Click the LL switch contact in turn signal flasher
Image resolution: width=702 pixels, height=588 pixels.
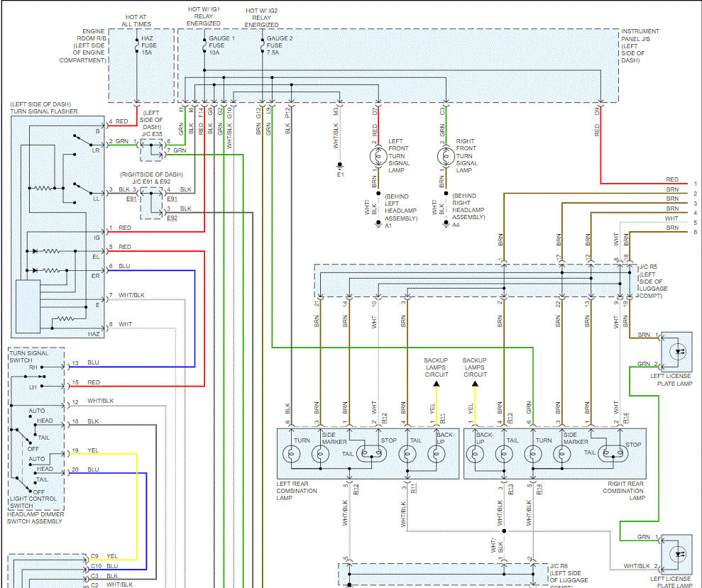click(x=83, y=188)
